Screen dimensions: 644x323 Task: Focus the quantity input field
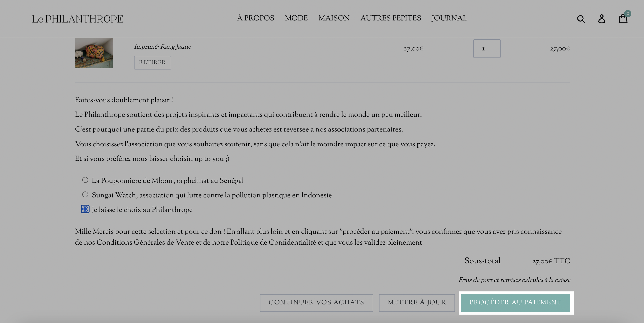tap(487, 48)
